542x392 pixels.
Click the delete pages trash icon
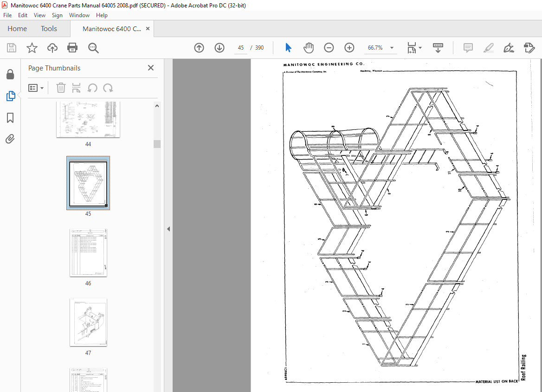click(61, 88)
